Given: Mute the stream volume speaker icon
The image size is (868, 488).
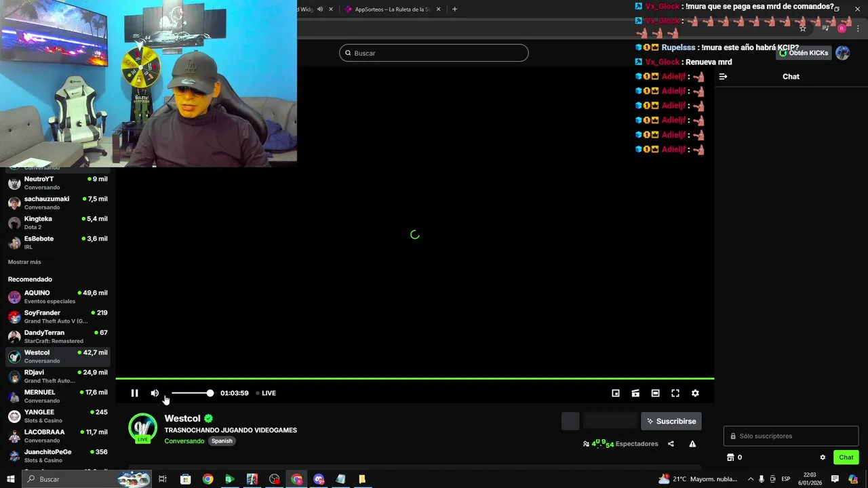Looking at the screenshot, I should point(155,393).
